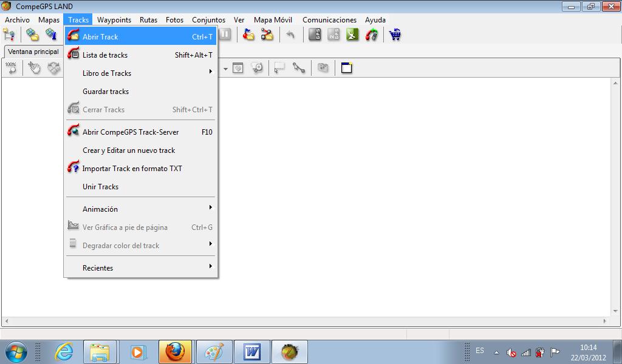Launch Internet Explorer from taskbar
The image size is (622, 364).
64,352
